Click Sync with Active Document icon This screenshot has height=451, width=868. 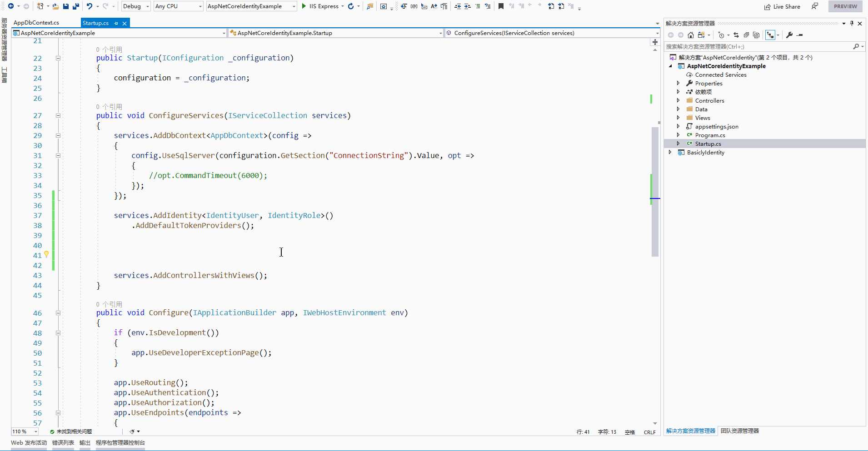736,35
